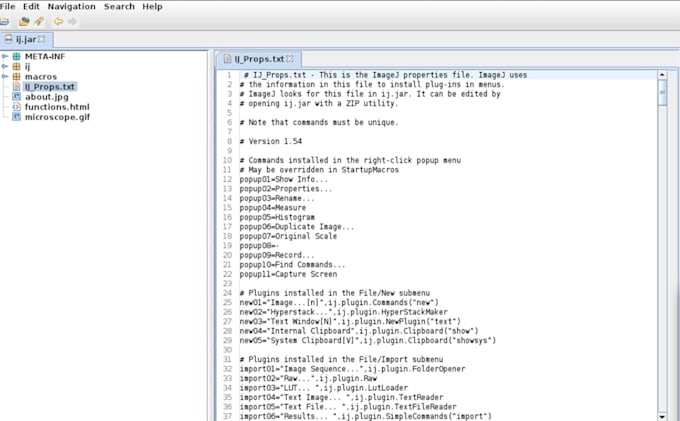Open the Edit menu

pyautogui.click(x=31, y=7)
